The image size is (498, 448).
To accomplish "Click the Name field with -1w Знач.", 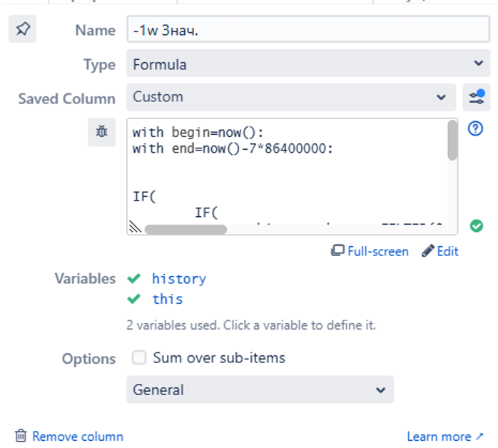I will [308, 29].
